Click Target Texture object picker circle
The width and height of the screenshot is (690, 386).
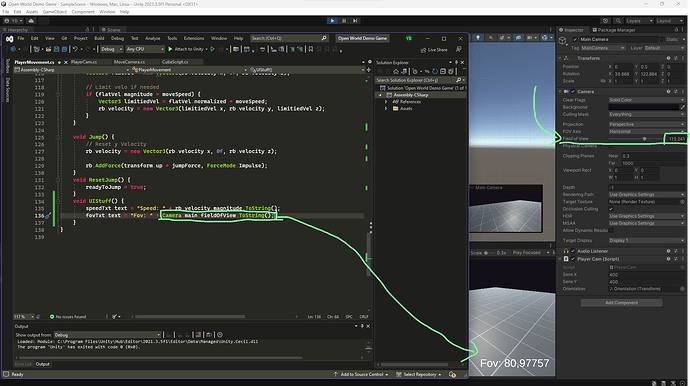pyautogui.click(x=683, y=202)
